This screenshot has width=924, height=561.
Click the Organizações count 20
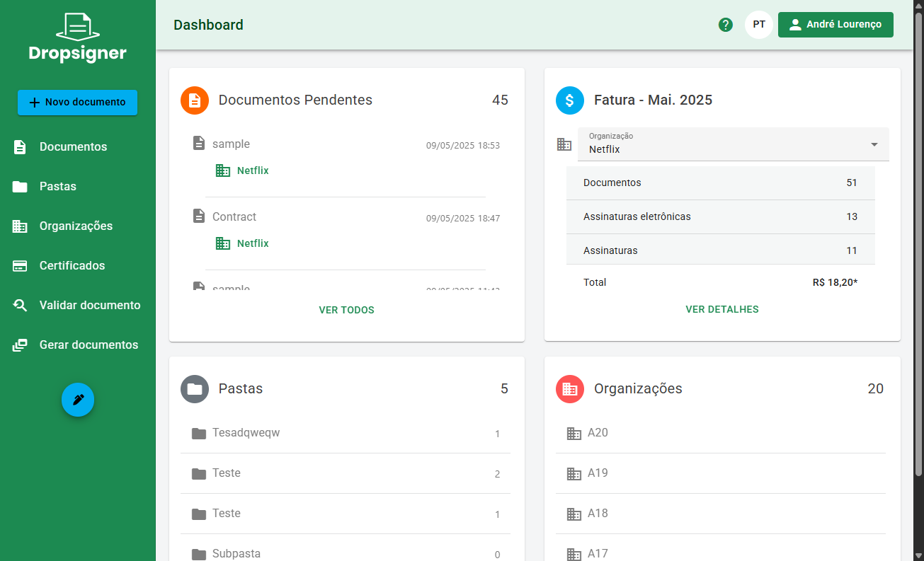[876, 389]
